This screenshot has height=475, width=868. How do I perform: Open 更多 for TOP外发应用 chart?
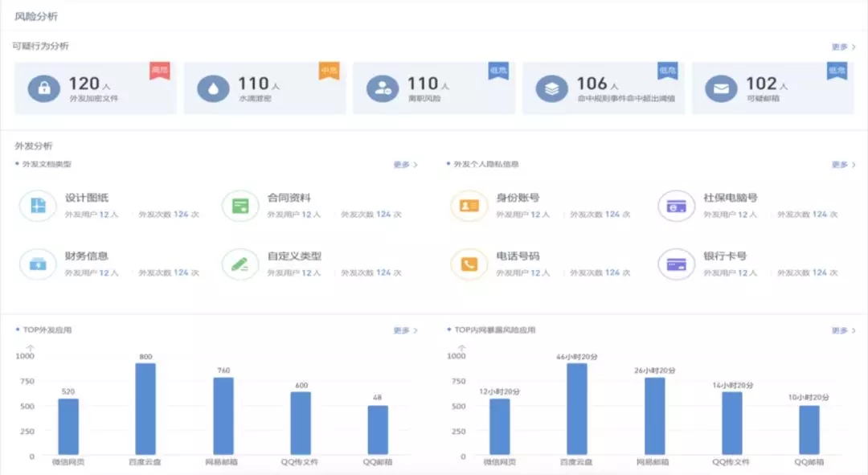[x=405, y=330]
